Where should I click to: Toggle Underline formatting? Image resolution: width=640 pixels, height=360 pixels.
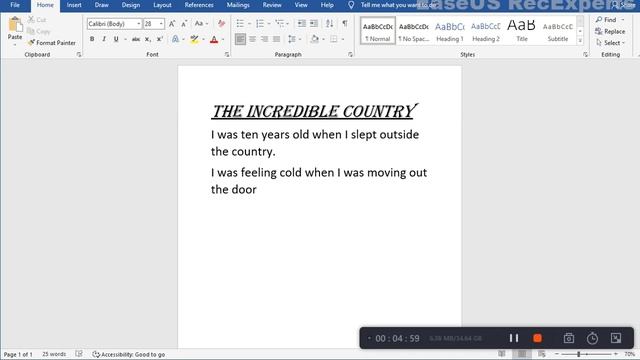[116, 39]
